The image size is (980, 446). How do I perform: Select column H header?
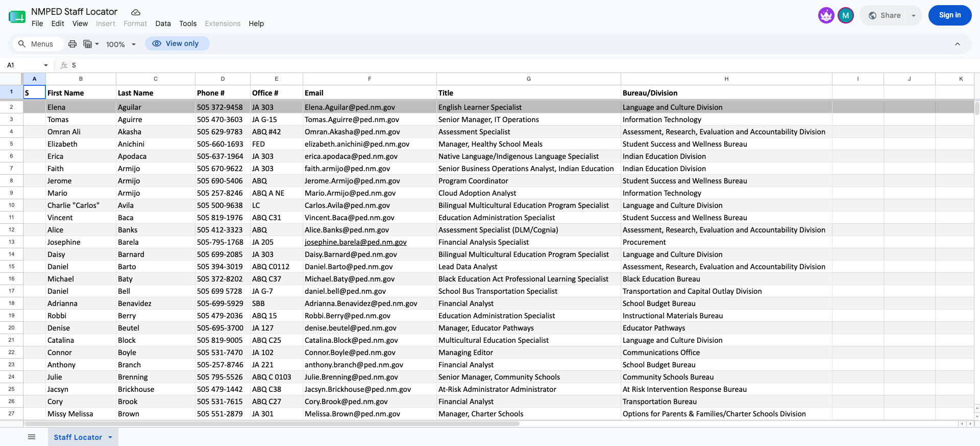(726, 79)
